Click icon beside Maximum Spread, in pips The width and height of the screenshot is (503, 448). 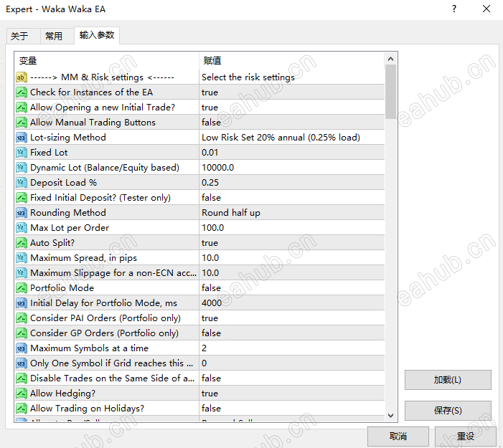pos(22,258)
